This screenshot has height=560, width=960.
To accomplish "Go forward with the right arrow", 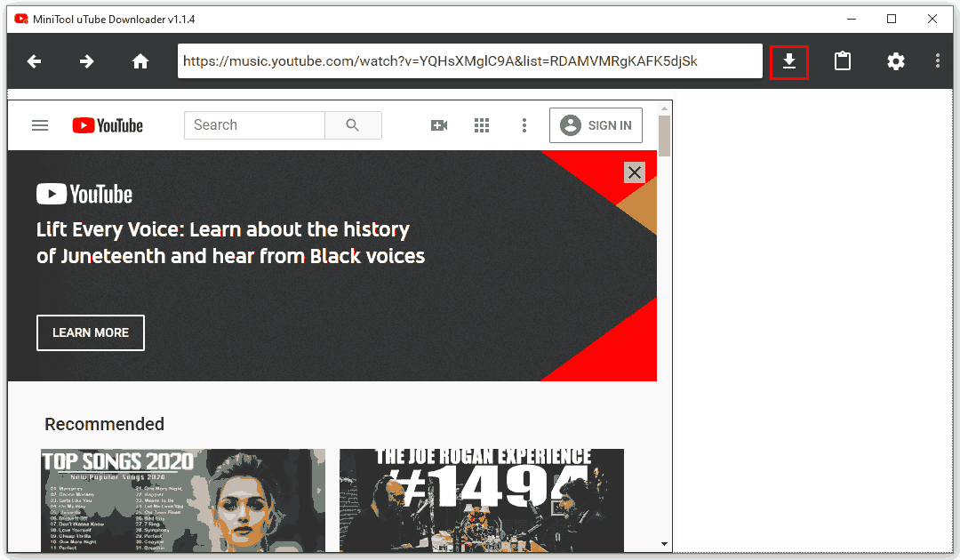I will coord(87,61).
